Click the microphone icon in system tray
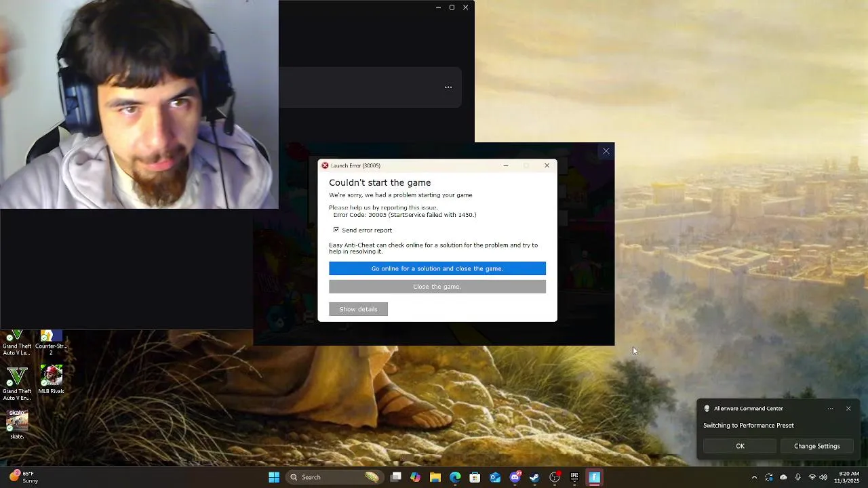Image resolution: width=868 pixels, height=488 pixels. click(797, 477)
